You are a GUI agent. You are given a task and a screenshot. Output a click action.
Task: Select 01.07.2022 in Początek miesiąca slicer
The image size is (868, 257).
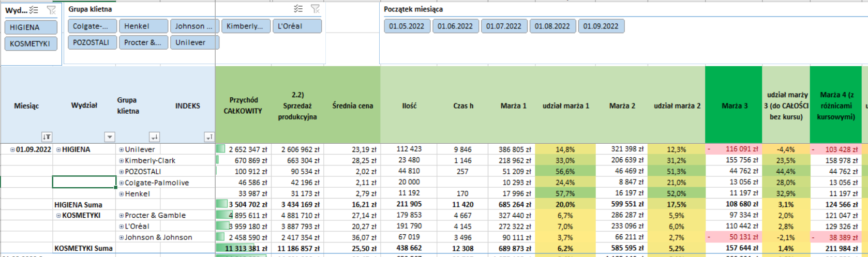point(504,26)
